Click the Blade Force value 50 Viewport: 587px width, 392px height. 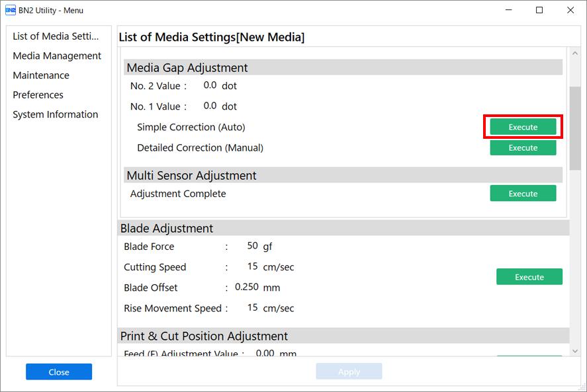252,246
